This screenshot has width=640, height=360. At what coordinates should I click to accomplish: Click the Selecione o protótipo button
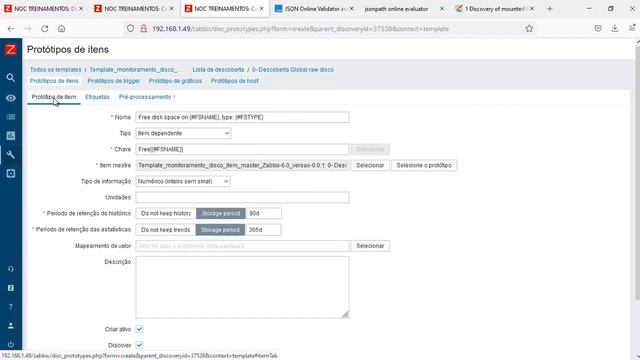point(424,165)
